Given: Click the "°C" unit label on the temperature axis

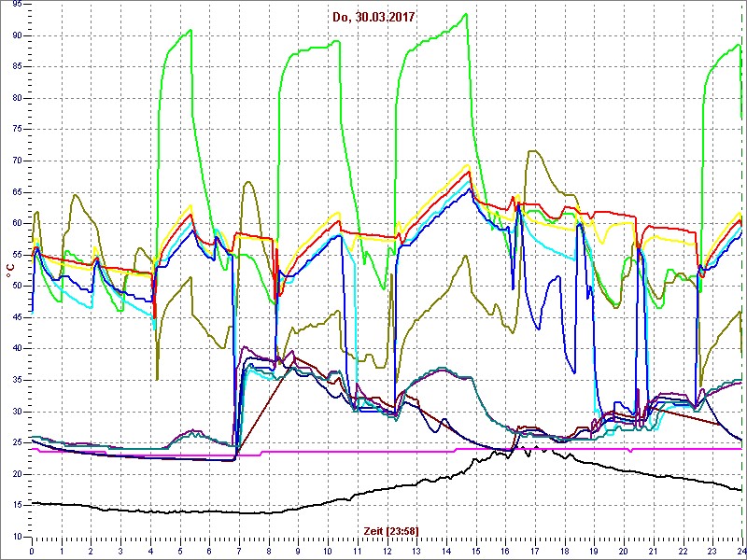Looking at the screenshot, I should (x=9, y=270).
